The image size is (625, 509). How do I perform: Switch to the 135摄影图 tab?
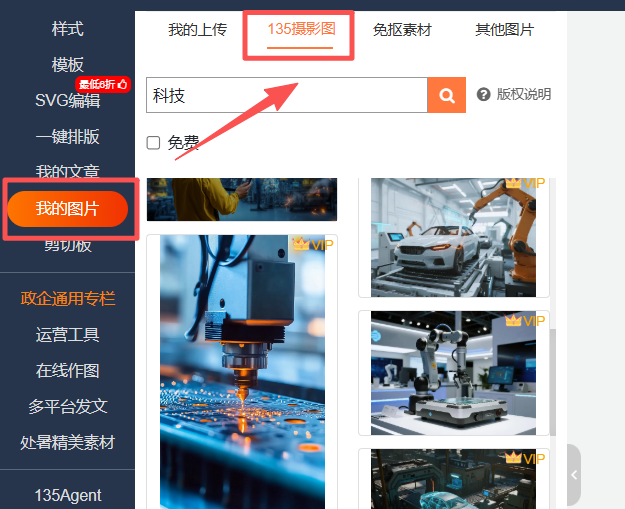click(x=301, y=29)
